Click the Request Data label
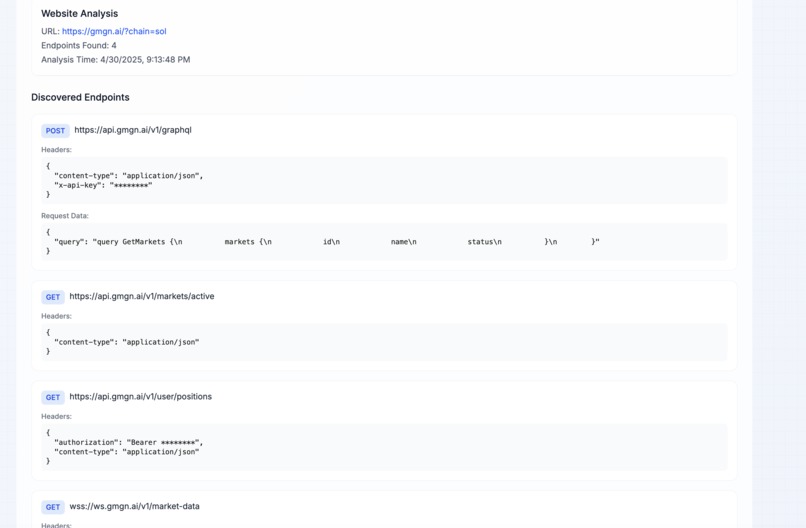The image size is (806, 528). click(x=65, y=216)
